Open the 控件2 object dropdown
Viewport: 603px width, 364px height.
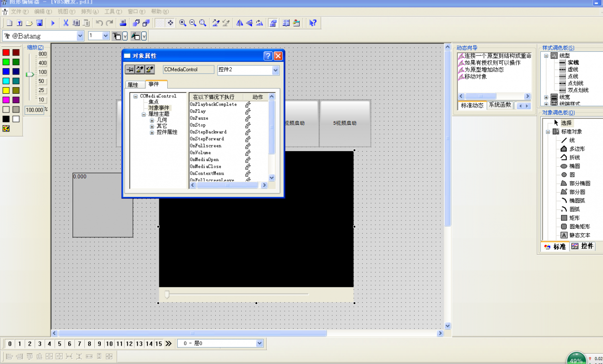coord(276,70)
